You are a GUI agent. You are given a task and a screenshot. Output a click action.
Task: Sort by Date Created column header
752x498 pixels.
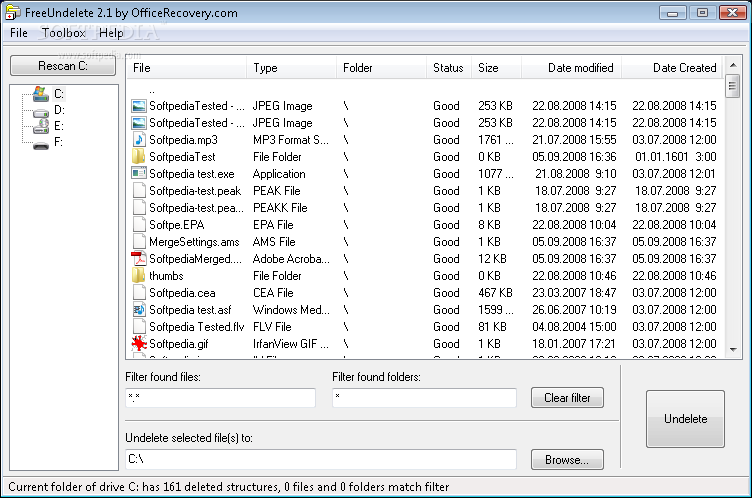(672, 68)
